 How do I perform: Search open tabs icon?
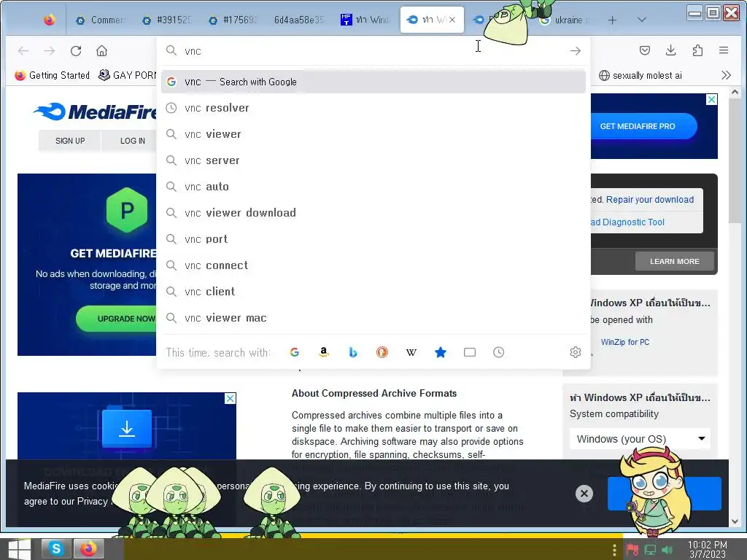pos(470,352)
